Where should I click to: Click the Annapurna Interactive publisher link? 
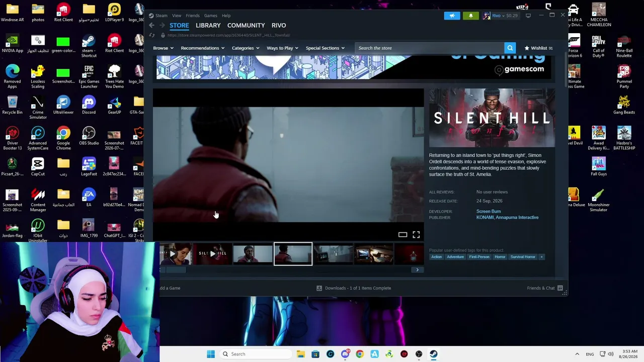517,218
